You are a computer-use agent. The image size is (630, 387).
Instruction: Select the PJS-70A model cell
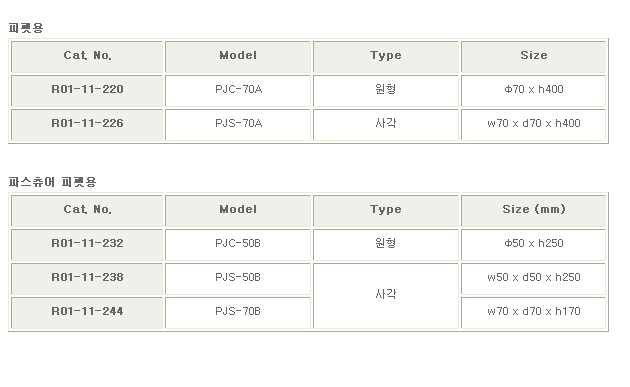click(238, 125)
